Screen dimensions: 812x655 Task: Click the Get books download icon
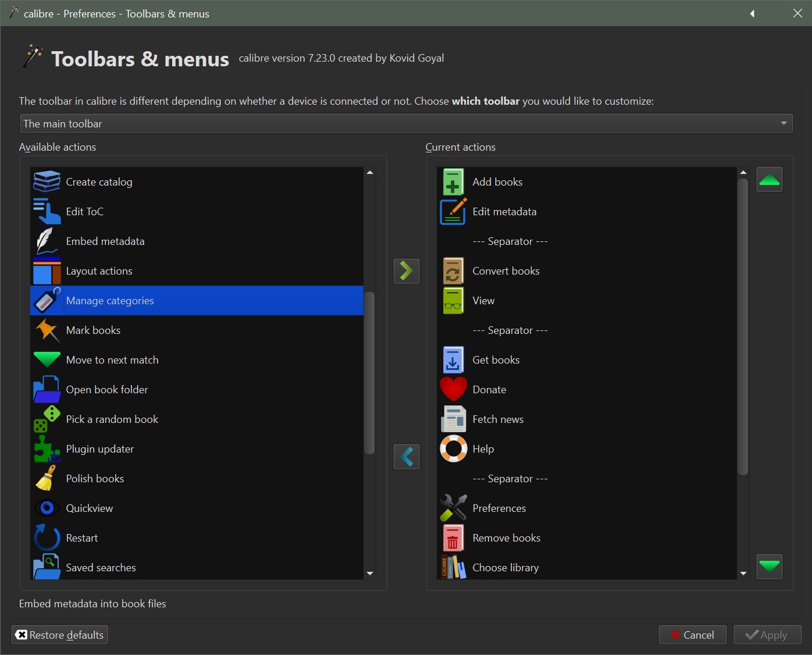click(x=453, y=360)
